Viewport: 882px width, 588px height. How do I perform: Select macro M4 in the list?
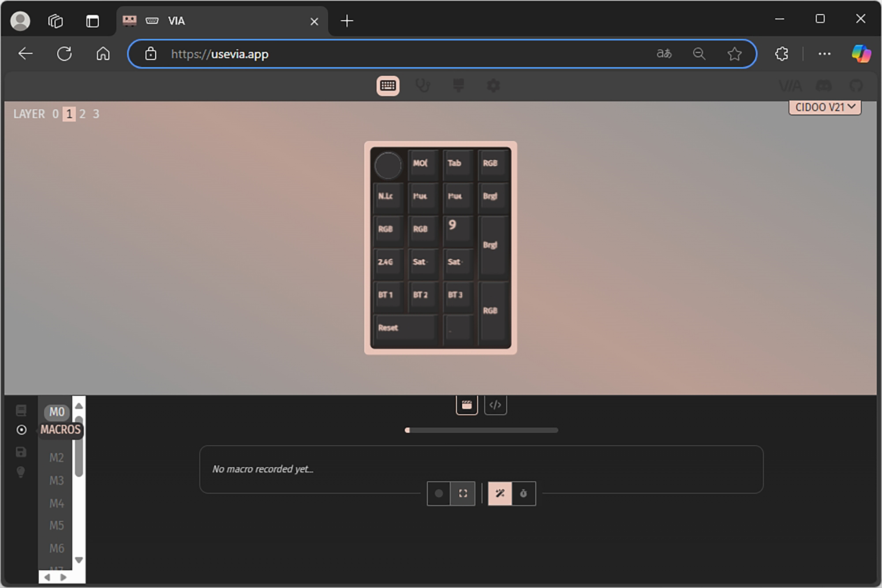[56, 503]
